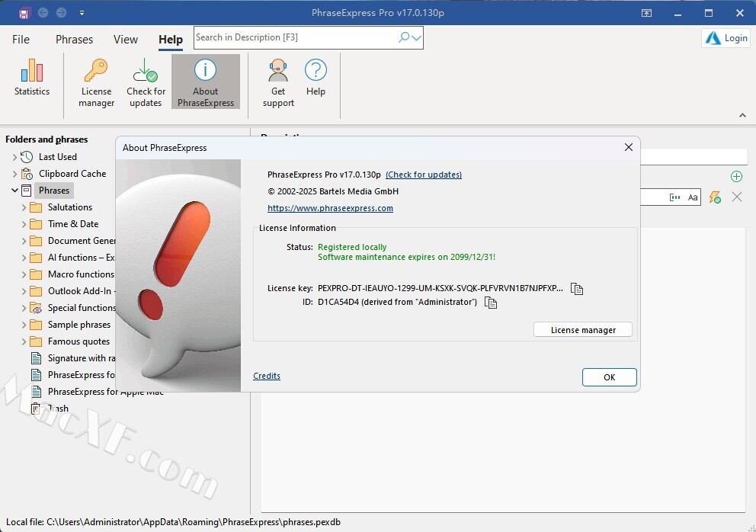Expand the Sample phrases folder
756x532 pixels.
click(24, 325)
